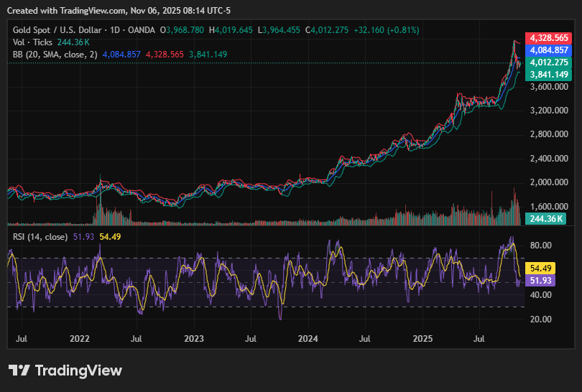Viewport: 582px width, 392px height.
Task: Select the Vol · Ticks indicator legend
Action: 34,42
